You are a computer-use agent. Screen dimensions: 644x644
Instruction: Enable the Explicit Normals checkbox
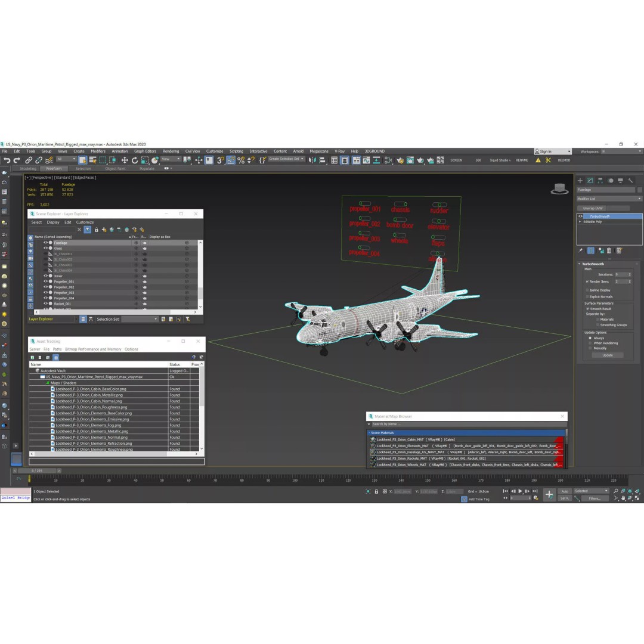click(587, 296)
